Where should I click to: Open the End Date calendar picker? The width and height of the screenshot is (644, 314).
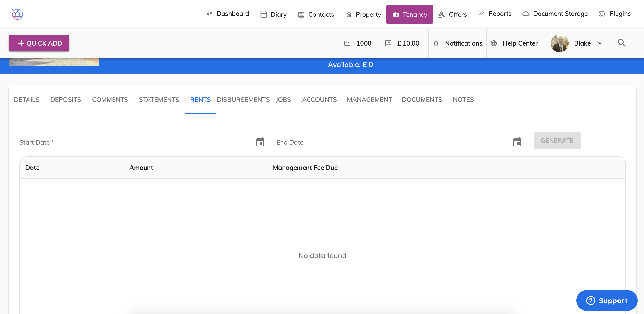tap(517, 142)
